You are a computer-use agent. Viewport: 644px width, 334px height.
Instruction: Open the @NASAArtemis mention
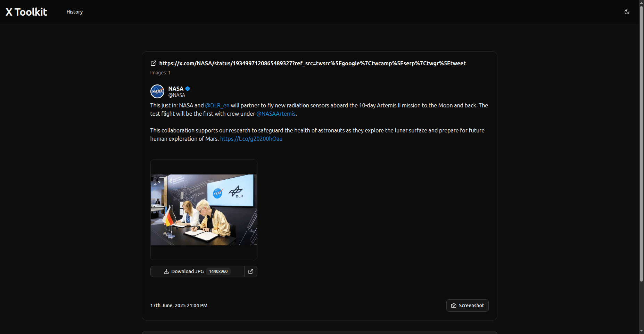(x=276, y=114)
